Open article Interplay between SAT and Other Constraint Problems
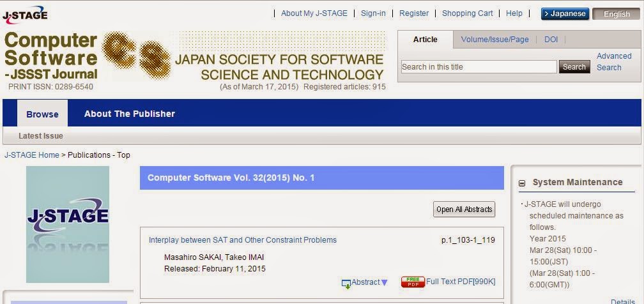644x304 pixels. [242, 240]
